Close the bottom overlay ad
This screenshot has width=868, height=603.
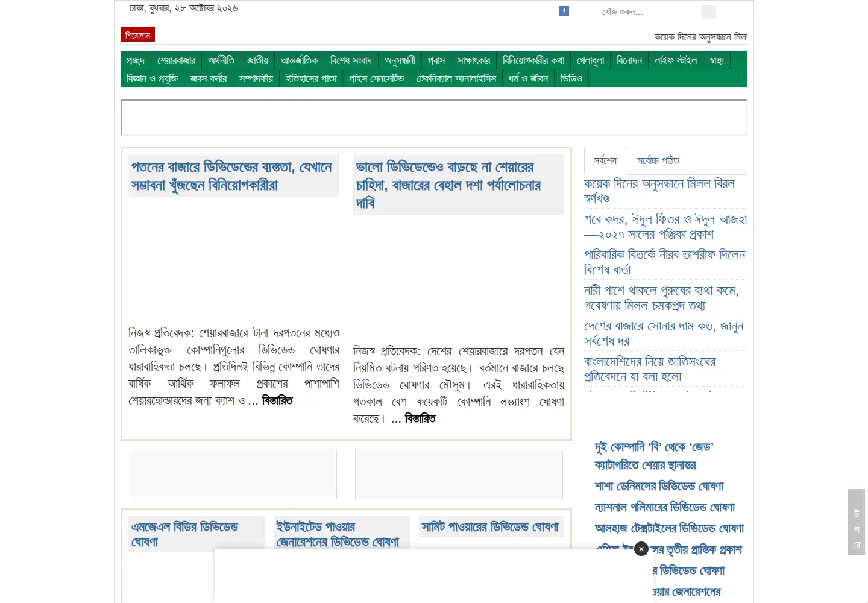click(x=641, y=549)
